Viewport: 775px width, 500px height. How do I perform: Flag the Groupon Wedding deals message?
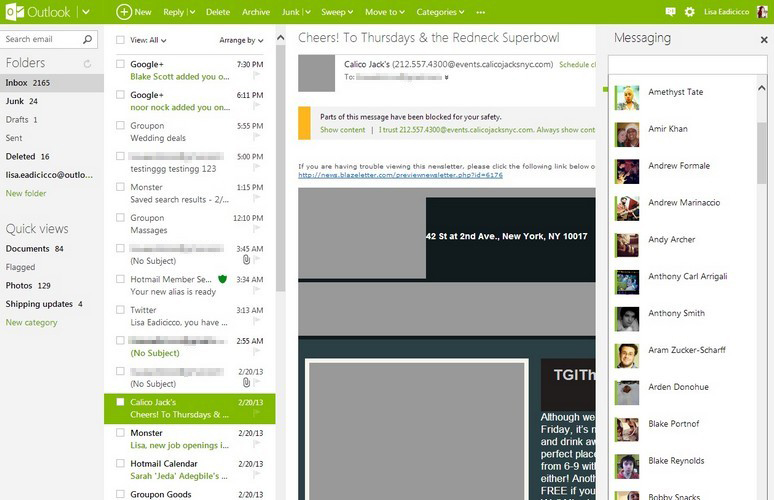(257, 137)
